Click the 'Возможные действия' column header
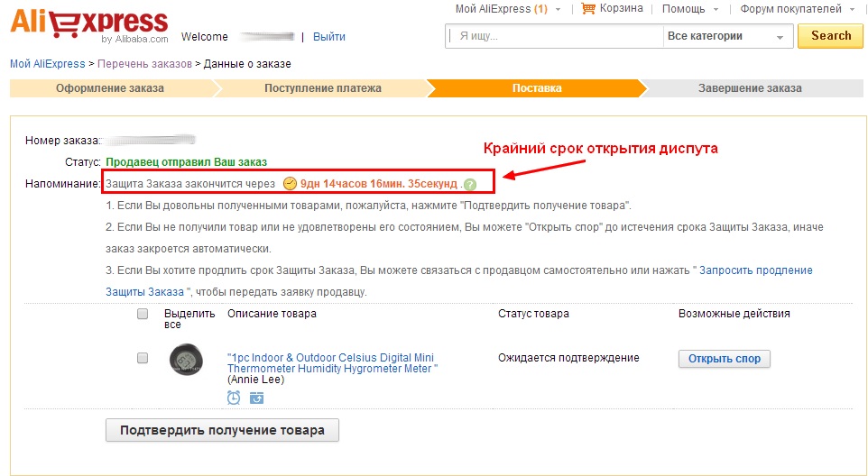Screen dimensions: 868x476 coord(734,314)
